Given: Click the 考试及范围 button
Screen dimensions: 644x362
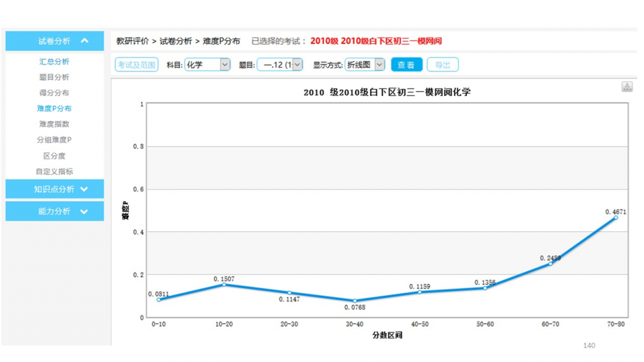Looking at the screenshot, I should coord(137,64).
